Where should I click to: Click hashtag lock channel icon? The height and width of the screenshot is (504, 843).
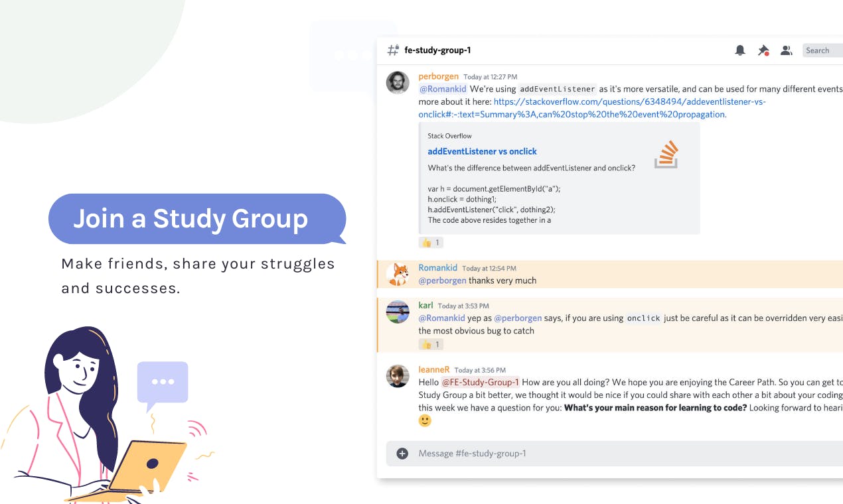point(393,50)
